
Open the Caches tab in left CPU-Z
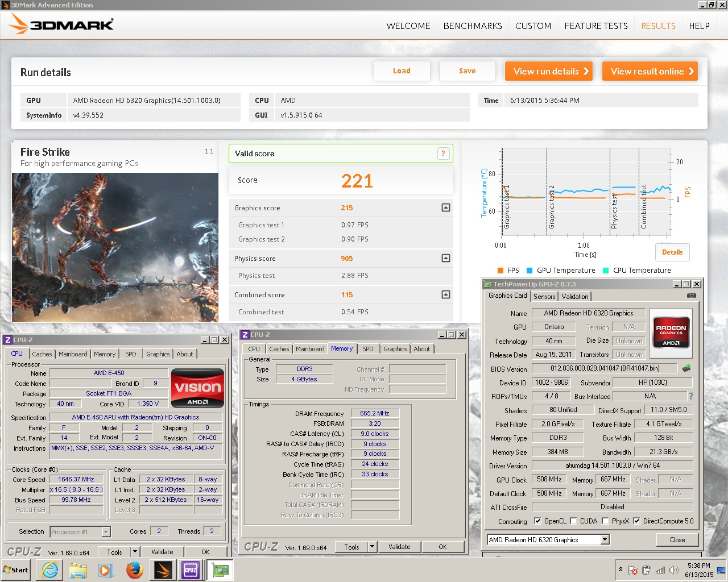pos(42,354)
